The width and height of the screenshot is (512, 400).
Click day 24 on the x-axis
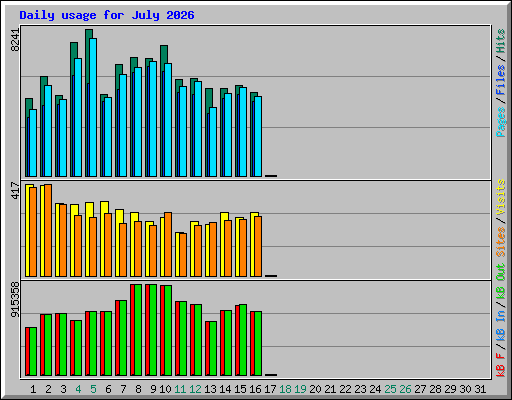[375, 389]
